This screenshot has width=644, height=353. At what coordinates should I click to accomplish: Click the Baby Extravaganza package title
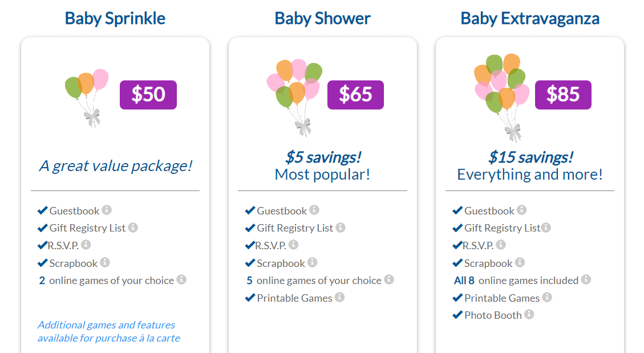[530, 18]
